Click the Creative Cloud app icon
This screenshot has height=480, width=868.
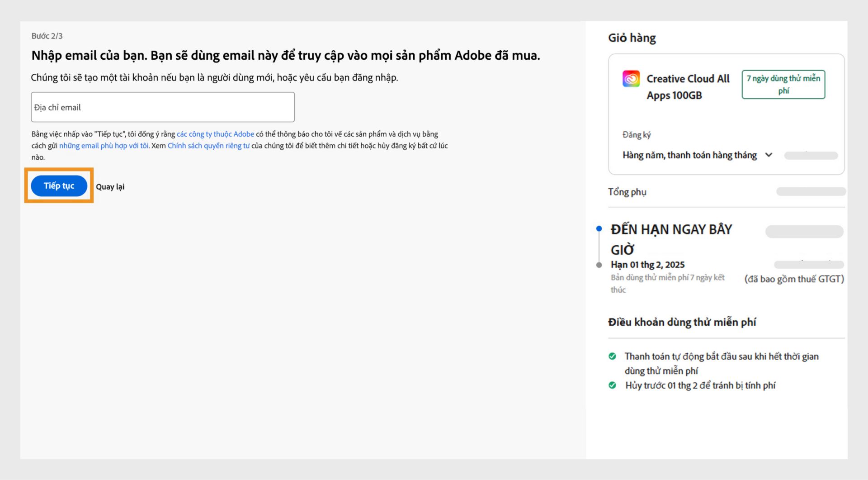pos(631,79)
